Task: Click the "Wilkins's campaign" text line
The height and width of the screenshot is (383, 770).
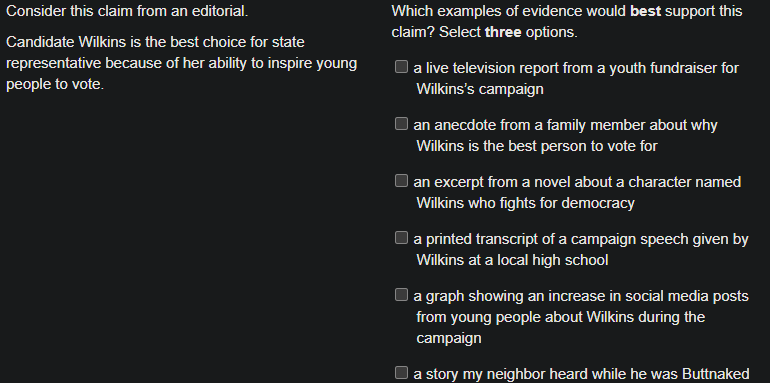Action: [480, 89]
